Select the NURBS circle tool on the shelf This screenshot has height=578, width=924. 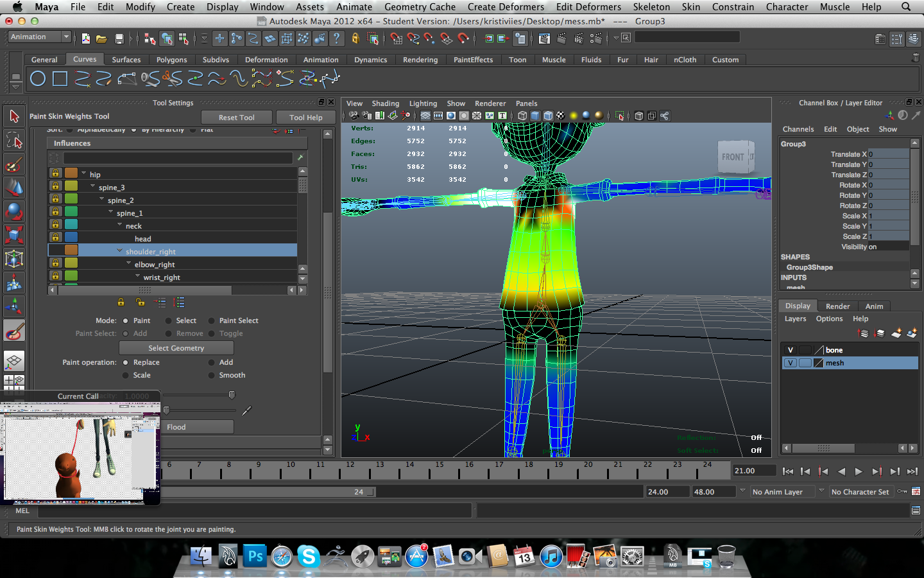coord(38,79)
